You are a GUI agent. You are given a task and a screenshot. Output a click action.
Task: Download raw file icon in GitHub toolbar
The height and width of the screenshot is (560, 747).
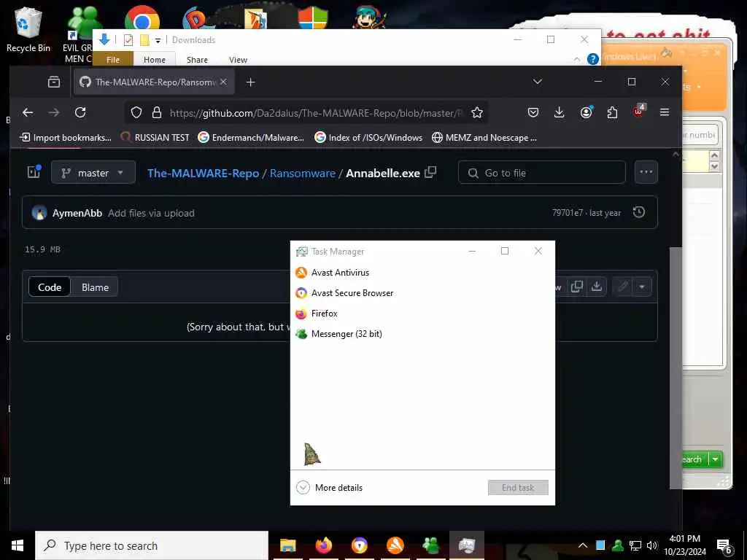[x=597, y=287]
